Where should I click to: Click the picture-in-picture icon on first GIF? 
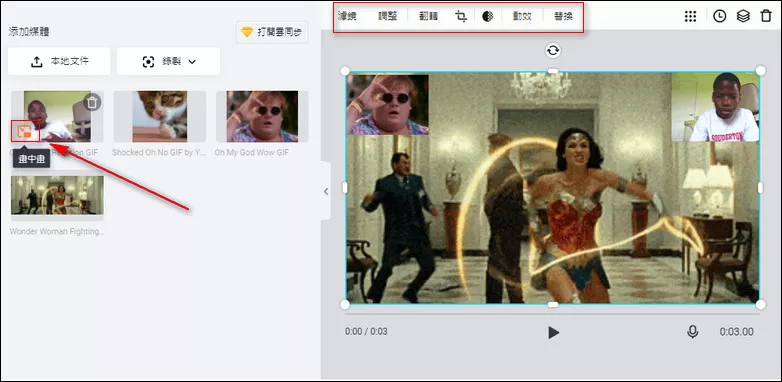24,131
